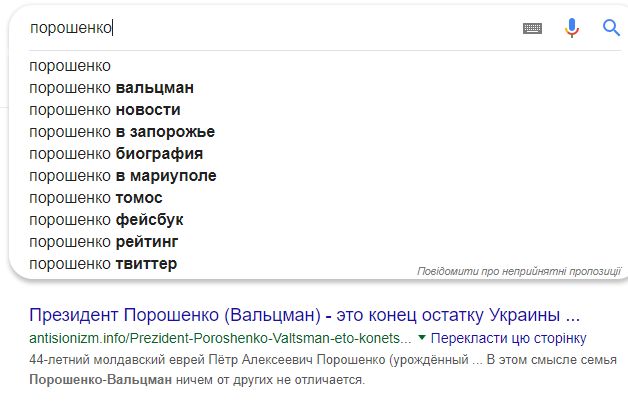The image size is (628, 409).
Task: Open the 'Президент Порошенко (Вальцман)' result title
Action: [304, 315]
